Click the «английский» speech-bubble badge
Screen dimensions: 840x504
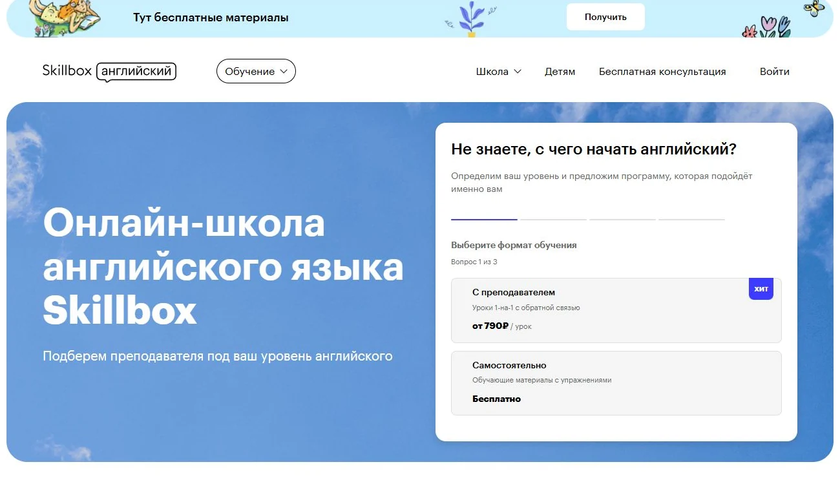[136, 72]
